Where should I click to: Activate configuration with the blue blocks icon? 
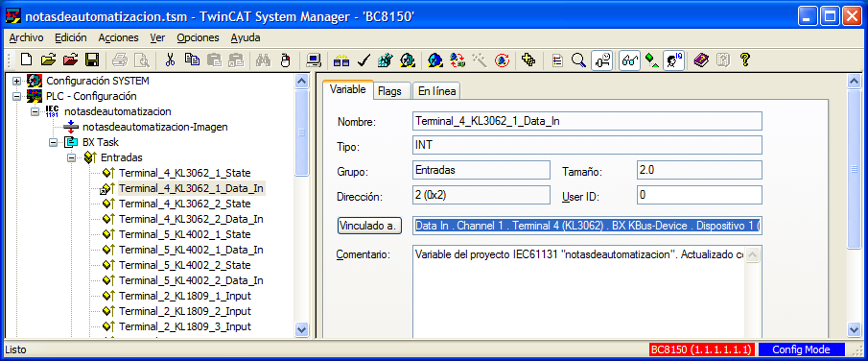[386, 60]
